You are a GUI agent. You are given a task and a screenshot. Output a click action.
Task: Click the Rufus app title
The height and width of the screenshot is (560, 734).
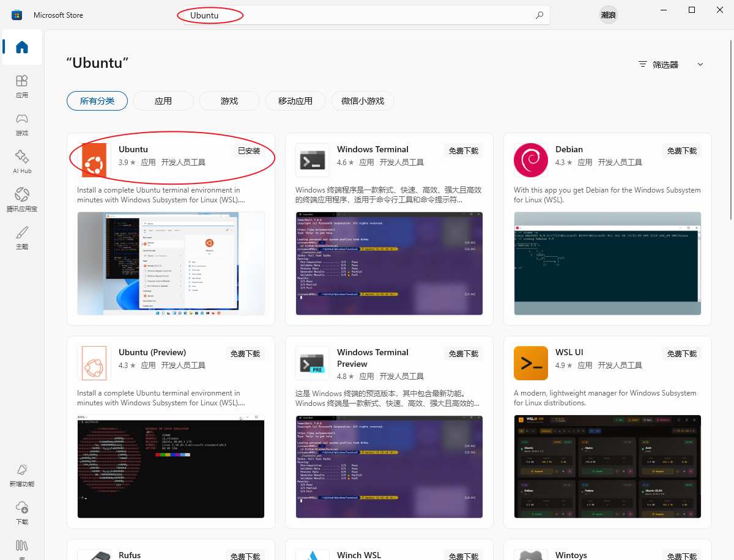point(130,555)
